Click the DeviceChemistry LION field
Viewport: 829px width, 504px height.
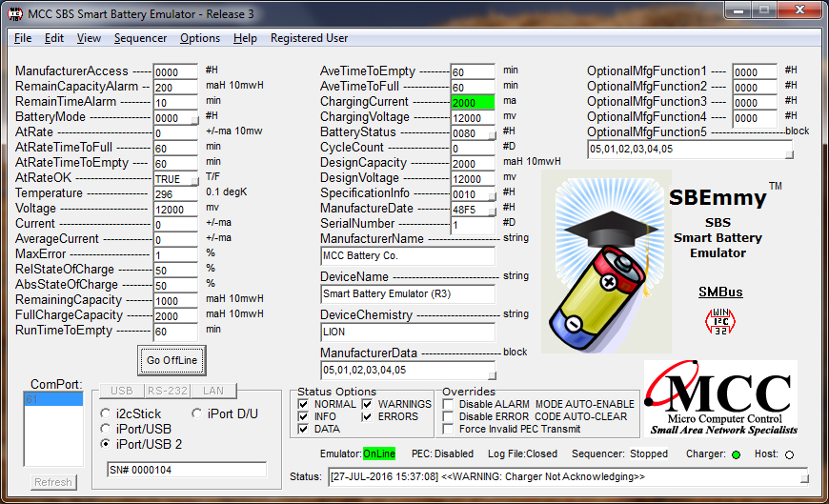(x=408, y=333)
